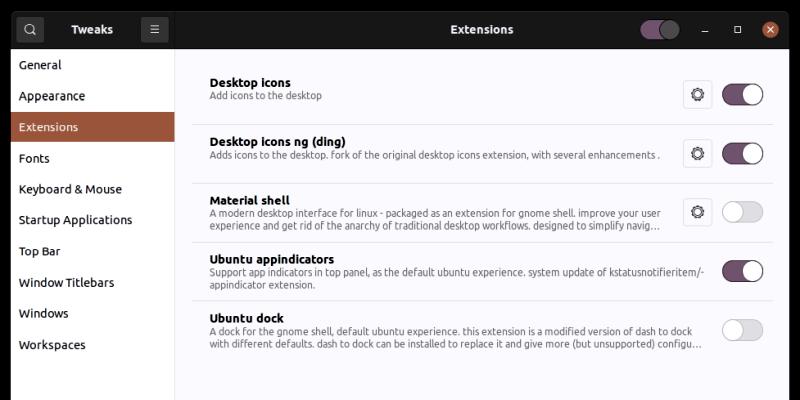
Task: Minimize the Tweaks window
Action: coord(707,30)
